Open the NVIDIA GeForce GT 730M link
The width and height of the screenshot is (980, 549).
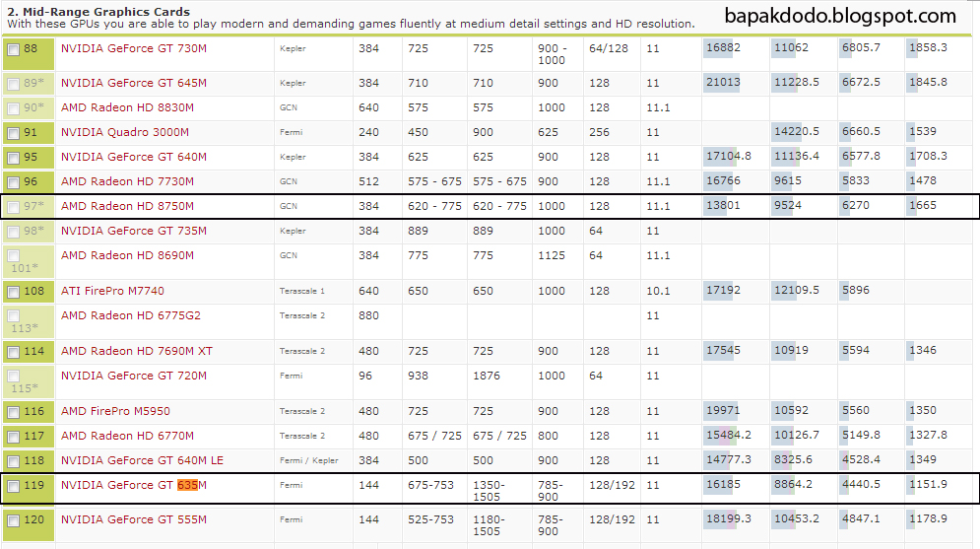pos(134,48)
